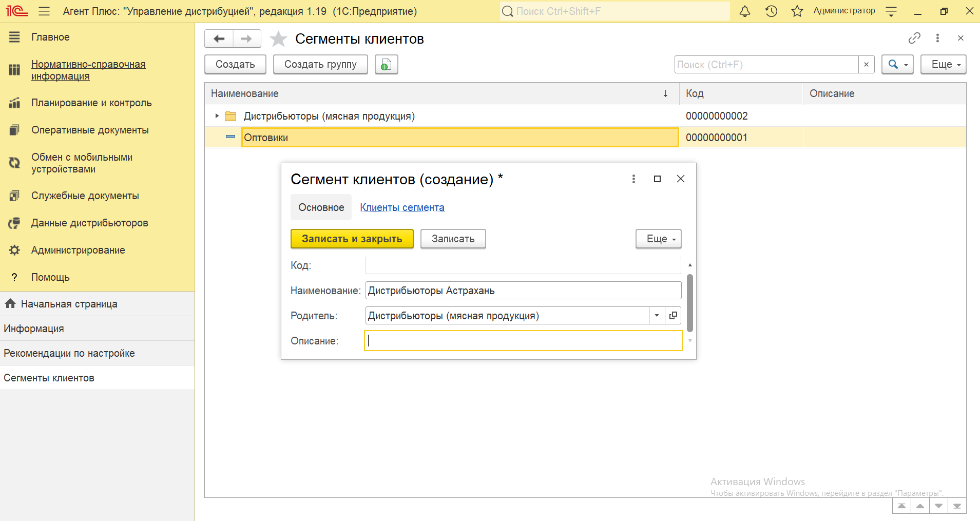Image resolution: width=980 pixels, height=521 pixels.
Task: Click the create-by-copying document icon
Action: (386, 65)
